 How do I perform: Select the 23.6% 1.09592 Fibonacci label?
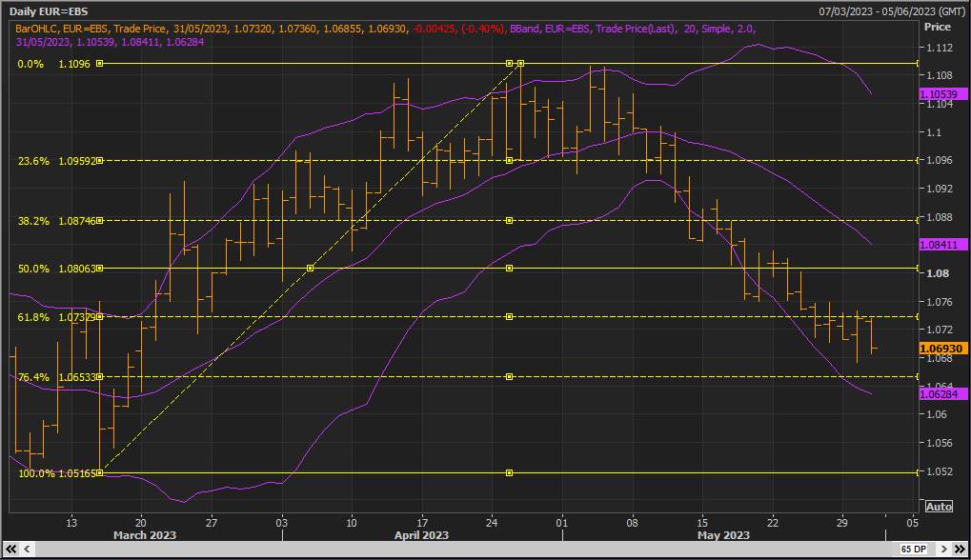tap(57, 161)
